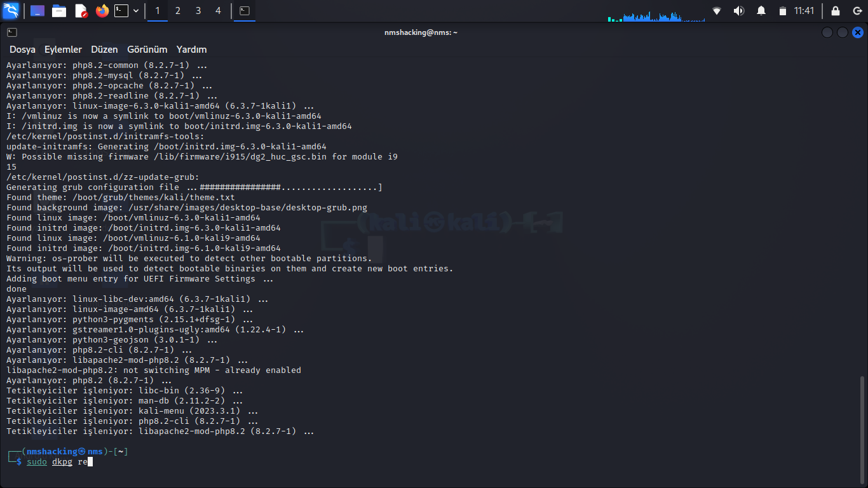Open the 11:41 clock panel
Image resolution: width=868 pixels, height=488 pixels.
tap(804, 11)
